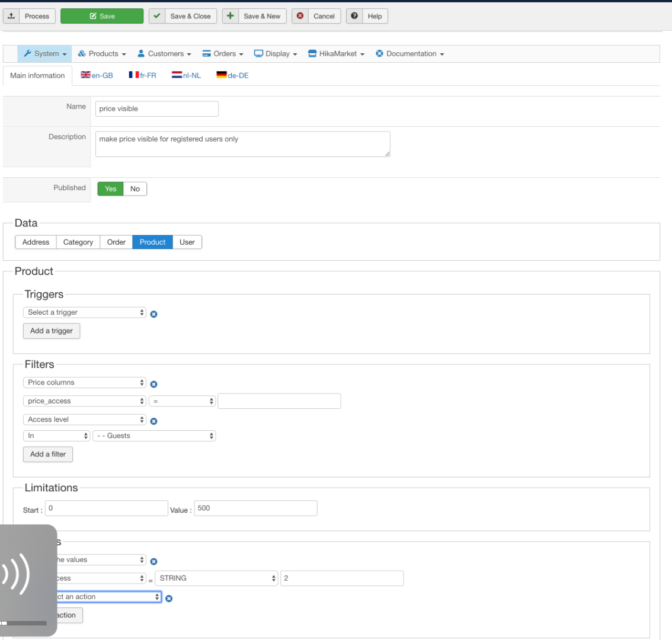Open the Access level filter dropdown
The image size is (672, 640).
point(84,419)
